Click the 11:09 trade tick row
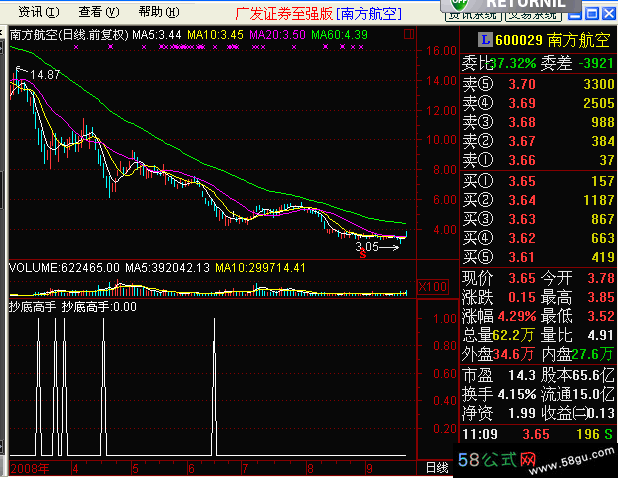618x478 pixels. click(x=538, y=434)
